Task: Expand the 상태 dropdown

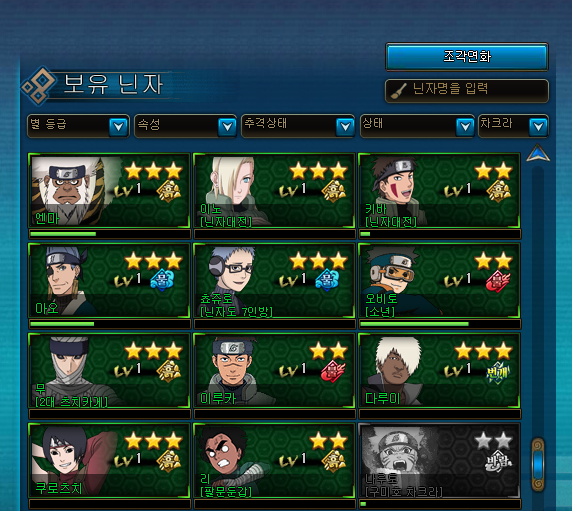Action: pos(417,126)
